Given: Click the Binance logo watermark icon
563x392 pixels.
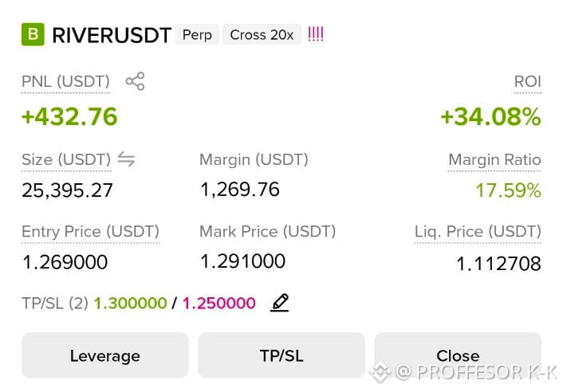Looking at the screenshot, I should 380,372.
